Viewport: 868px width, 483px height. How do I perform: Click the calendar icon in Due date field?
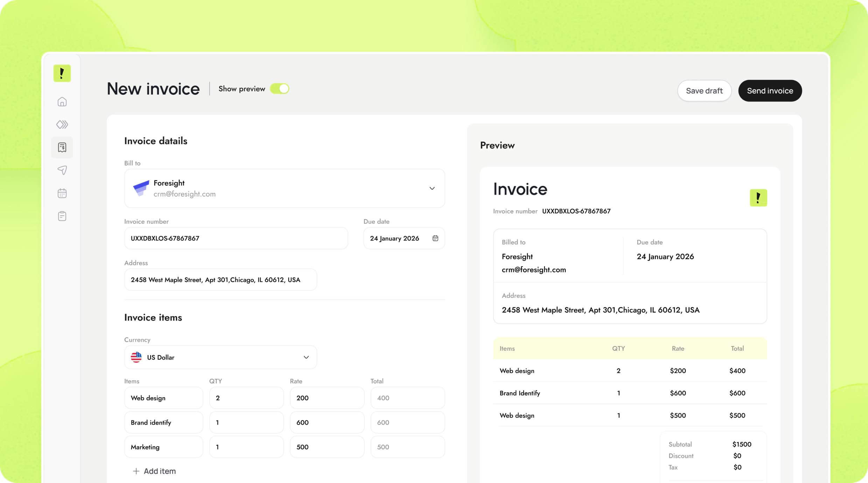point(435,238)
